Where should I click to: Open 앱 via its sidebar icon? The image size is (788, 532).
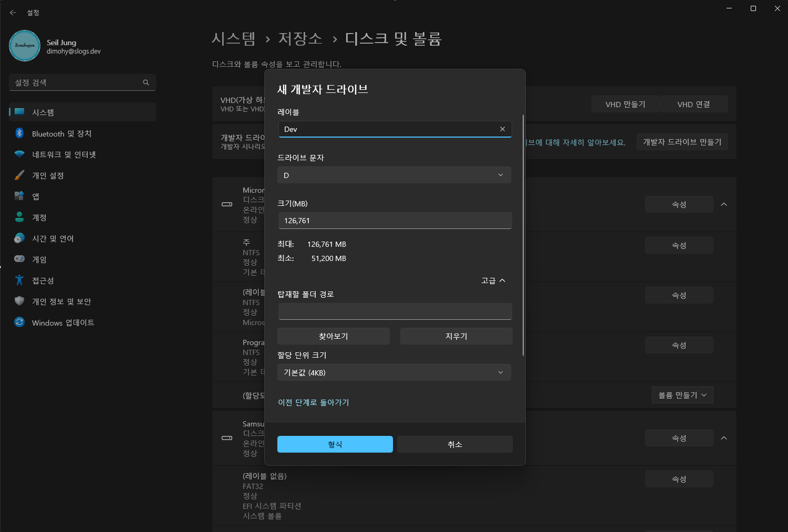[x=19, y=196]
